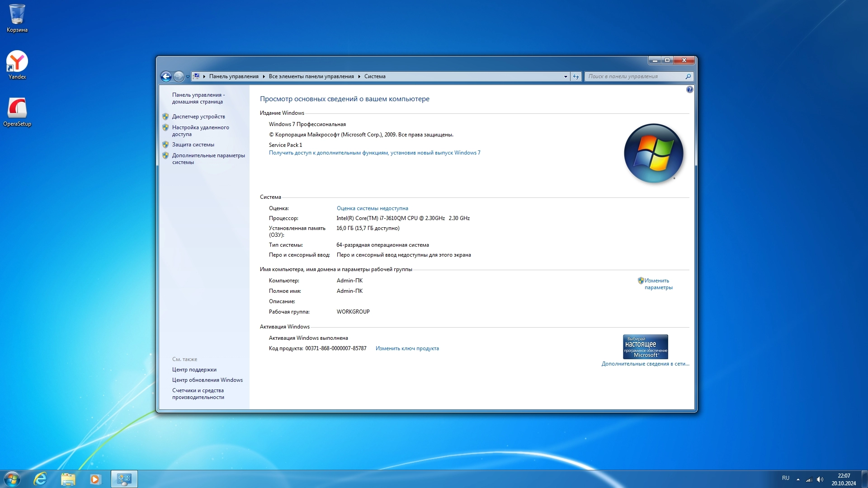Open Windows Media Player taskbar icon

point(95,479)
